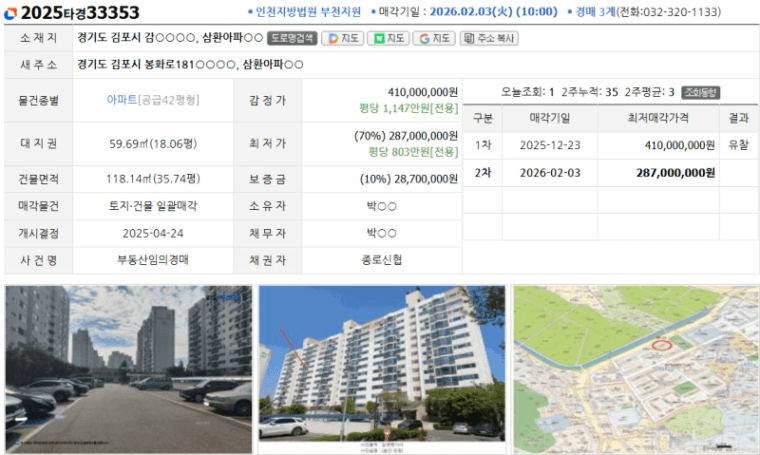
Task: Open the 인천지방법원 부천지원 court link
Action: click(x=308, y=12)
